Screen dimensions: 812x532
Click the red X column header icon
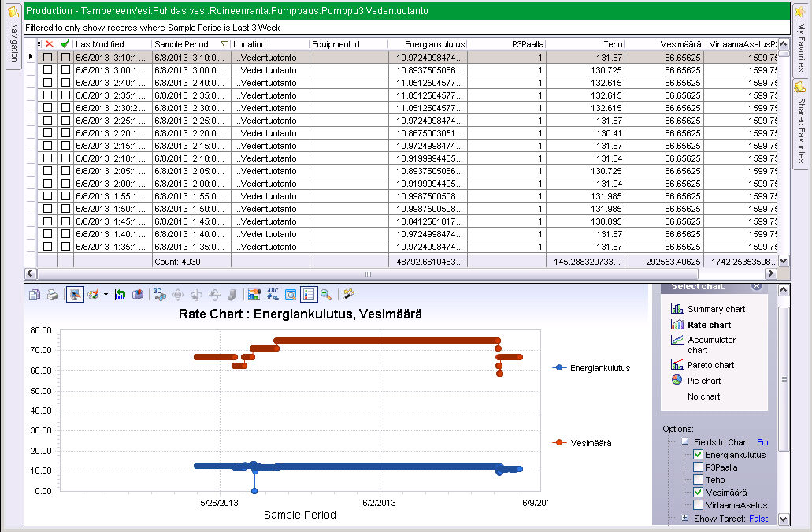(x=49, y=44)
